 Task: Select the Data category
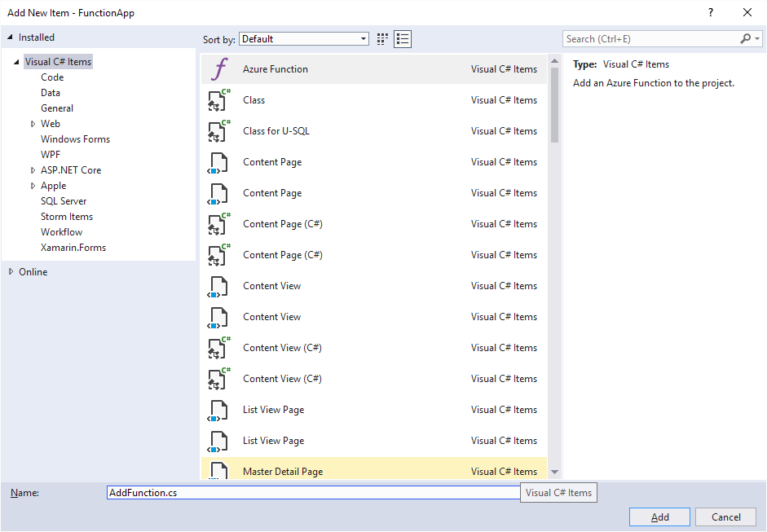pos(51,92)
